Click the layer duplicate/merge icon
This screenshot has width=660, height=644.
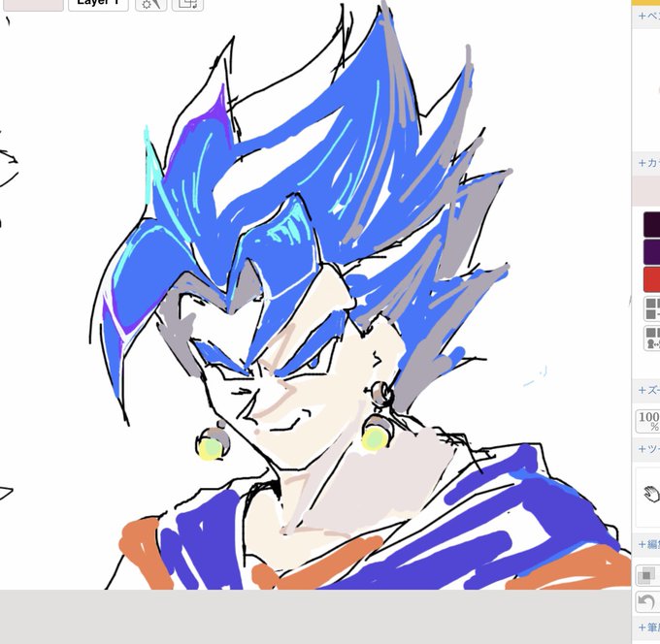pyautogui.click(x=187, y=4)
